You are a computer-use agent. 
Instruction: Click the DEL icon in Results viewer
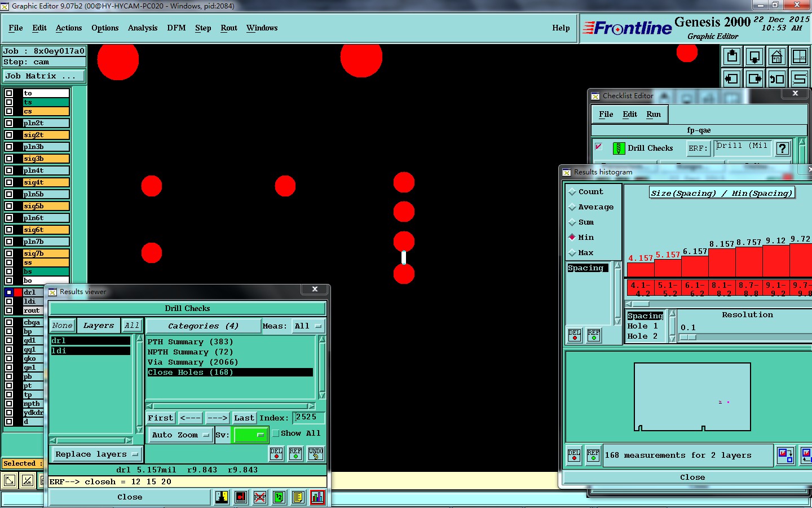(x=276, y=454)
